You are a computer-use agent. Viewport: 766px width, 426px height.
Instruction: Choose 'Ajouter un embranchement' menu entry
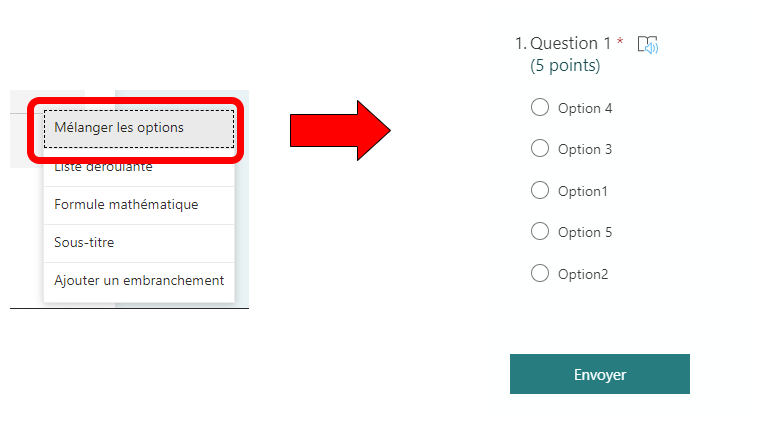coord(139,281)
